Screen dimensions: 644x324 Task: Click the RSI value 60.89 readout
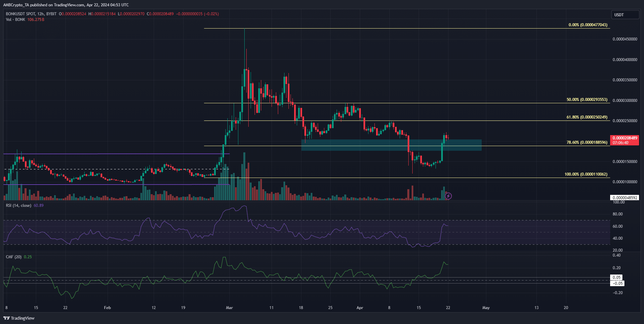coord(39,205)
